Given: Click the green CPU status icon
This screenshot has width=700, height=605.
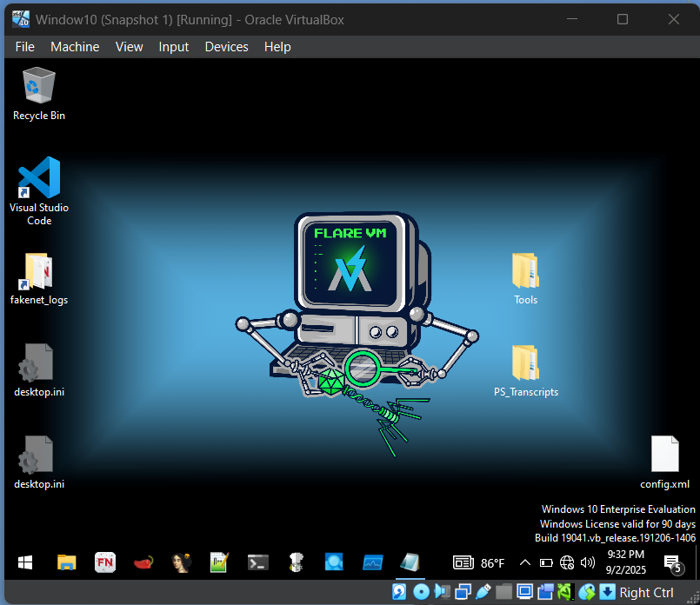Looking at the screenshot, I should pyautogui.click(x=565, y=592).
